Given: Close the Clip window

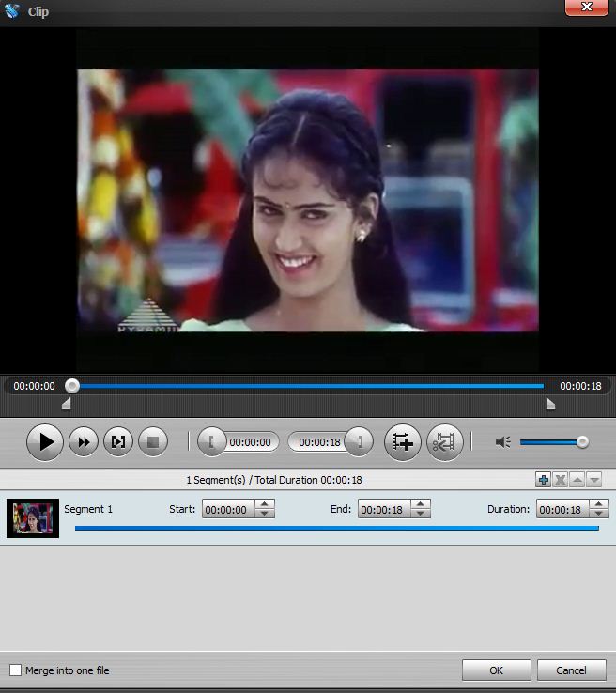Looking at the screenshot, I should pos(586,8).
